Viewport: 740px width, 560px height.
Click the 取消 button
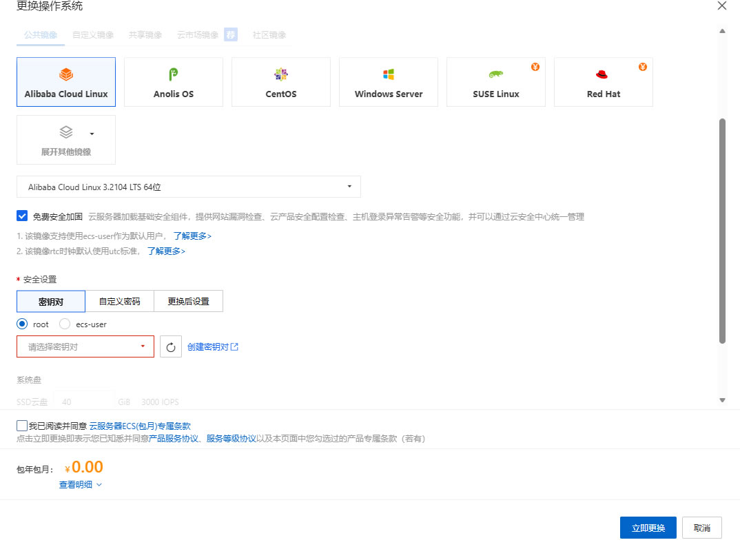coord(702,528)
